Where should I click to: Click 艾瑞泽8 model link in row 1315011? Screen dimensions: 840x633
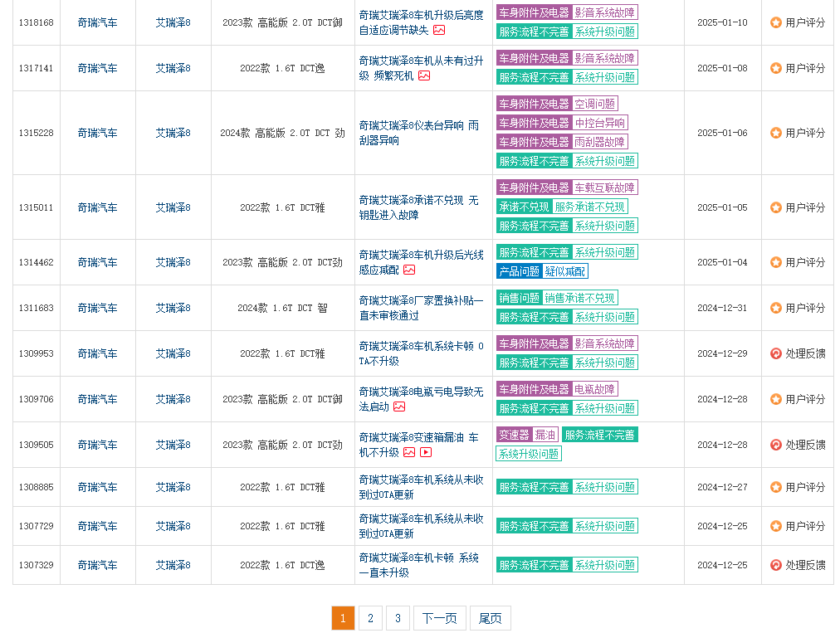(173, 207)
